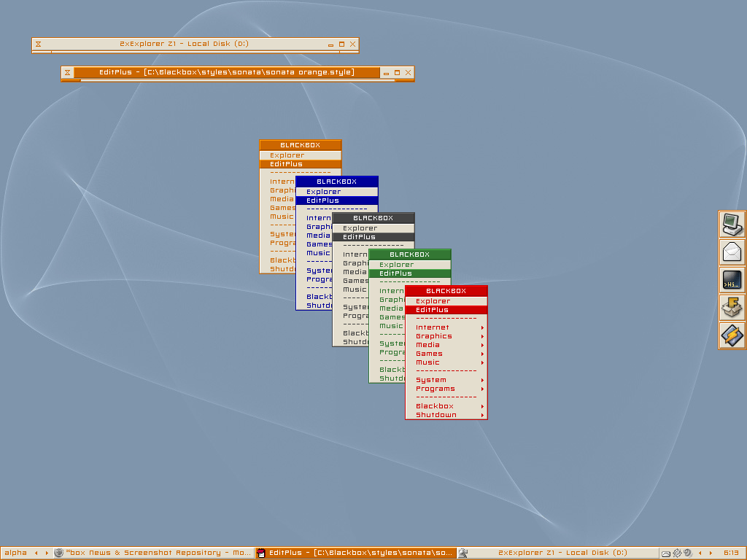Open Media in the blue Blackbox menu
The image size is (747, 560).
(314, 236)
